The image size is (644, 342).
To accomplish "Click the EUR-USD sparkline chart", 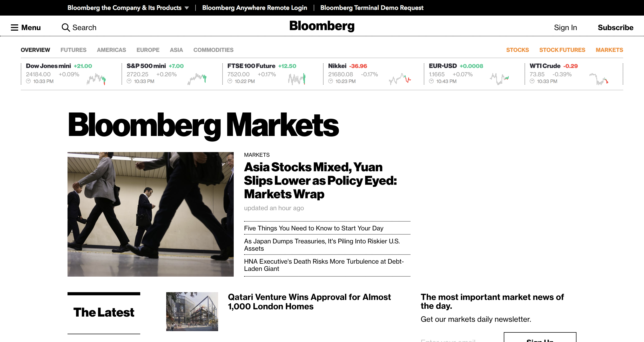I will (499, 79).
